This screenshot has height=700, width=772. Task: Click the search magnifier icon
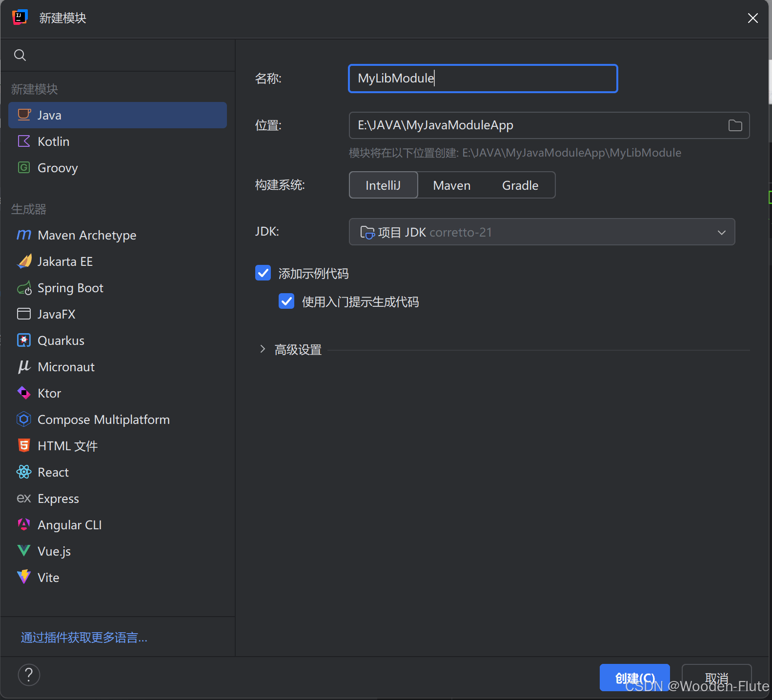20,55
